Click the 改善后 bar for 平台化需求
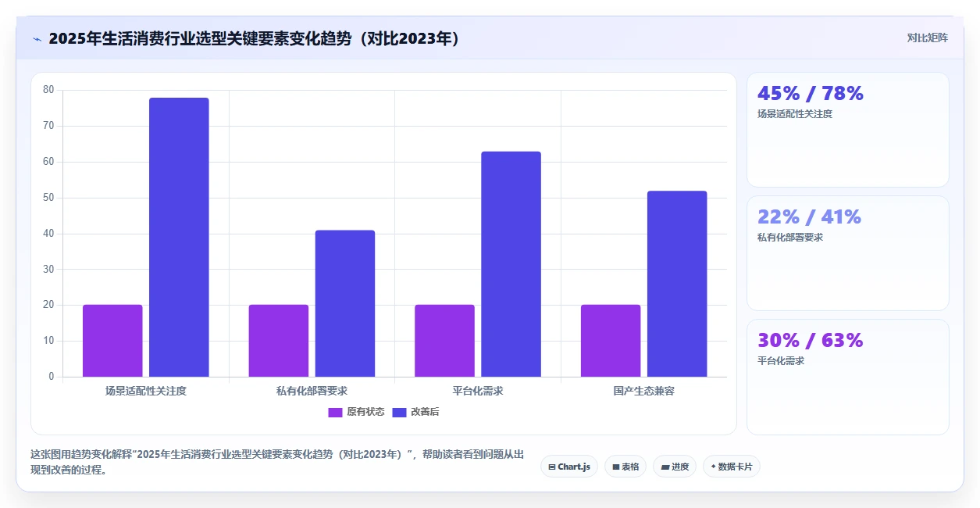This screenshot has width=980, height=508. (x=511, y=264)
